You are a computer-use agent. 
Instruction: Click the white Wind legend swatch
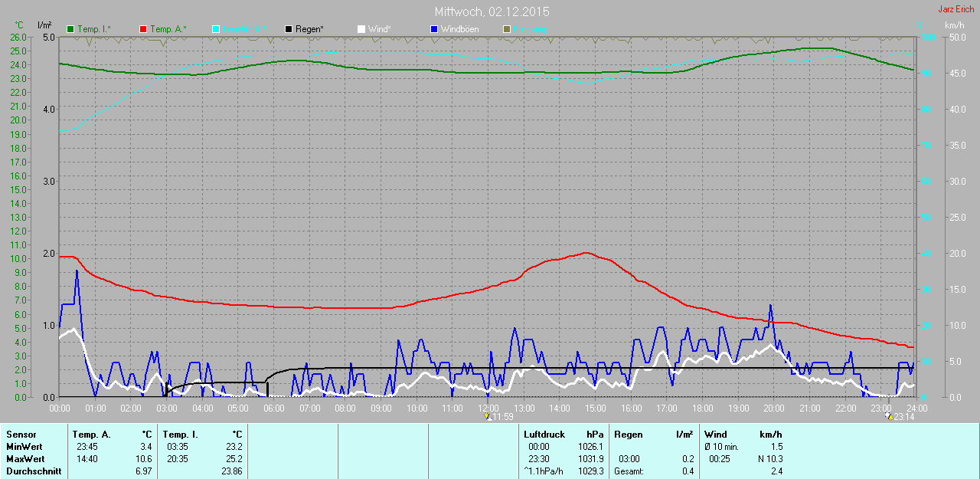click(361, 29)
